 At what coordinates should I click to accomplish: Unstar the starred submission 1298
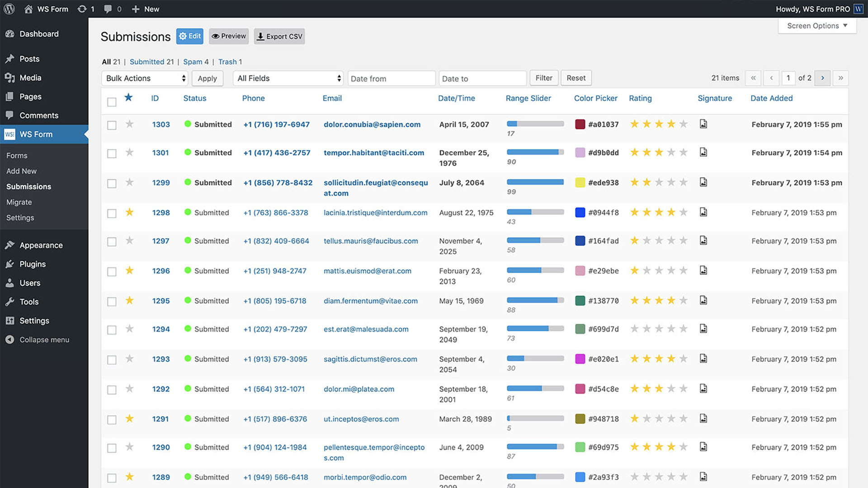click(x=130, y=212)
